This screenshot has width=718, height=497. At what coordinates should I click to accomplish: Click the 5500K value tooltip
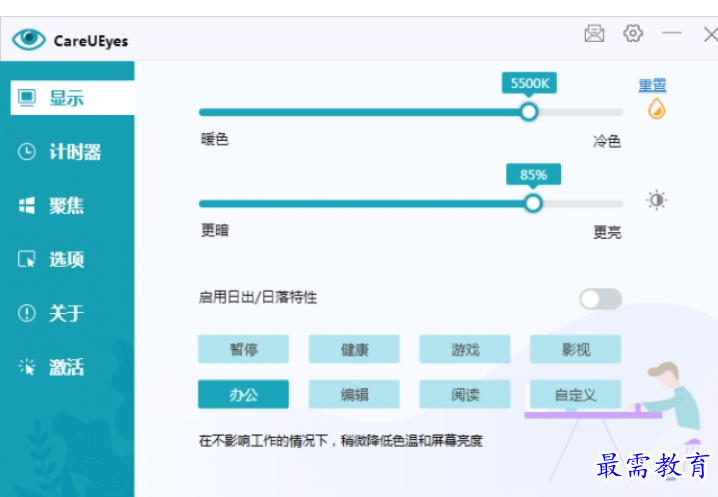pyautogui.click(x=529, y=83)
